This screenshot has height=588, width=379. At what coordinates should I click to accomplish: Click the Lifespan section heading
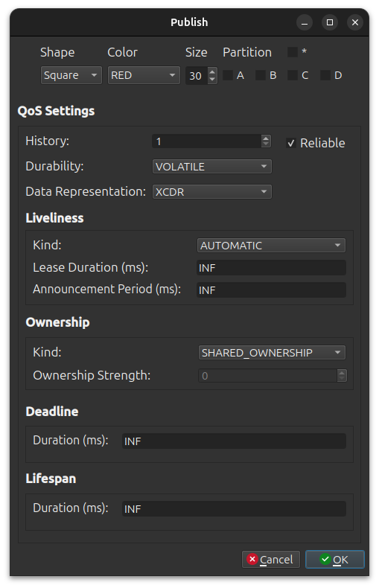tap(51, 479)
